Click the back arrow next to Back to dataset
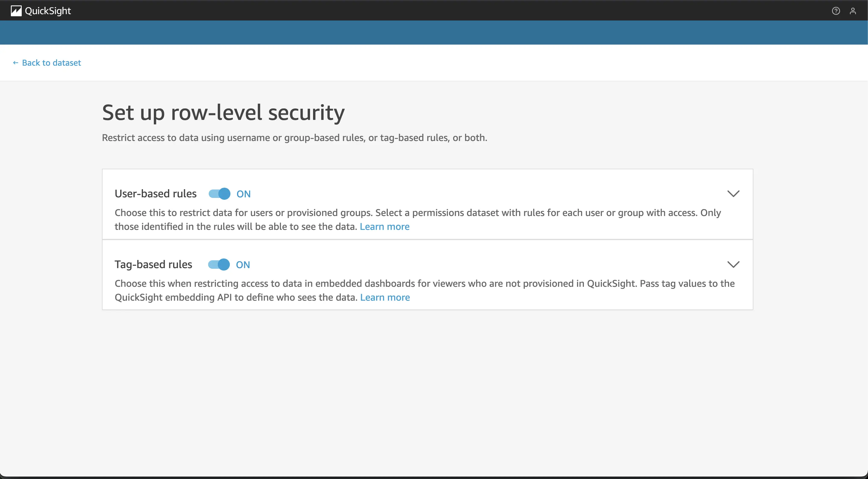 click(x=16, y=63)
